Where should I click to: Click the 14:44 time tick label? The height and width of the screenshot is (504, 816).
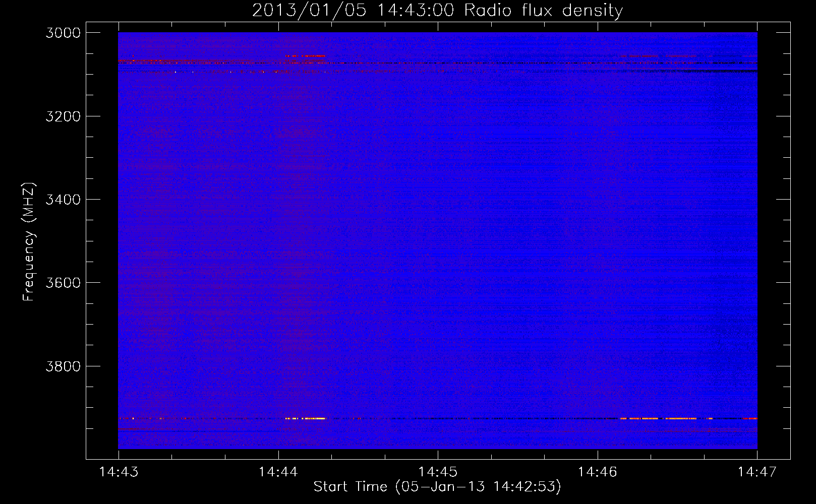[278, 472]
